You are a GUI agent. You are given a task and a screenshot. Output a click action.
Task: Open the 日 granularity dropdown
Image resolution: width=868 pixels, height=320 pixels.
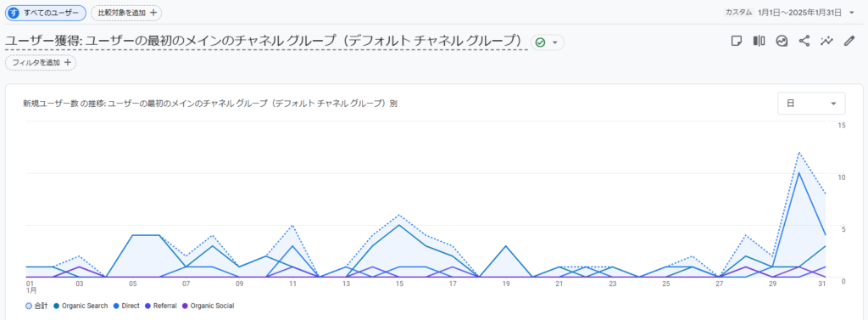811,104
